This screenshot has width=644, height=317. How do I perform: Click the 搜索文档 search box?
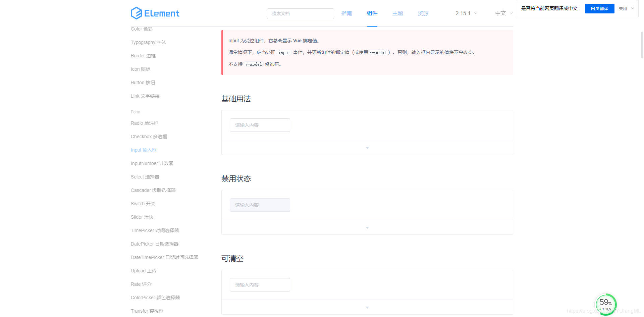pyautogui.click(x=300, y=13)
